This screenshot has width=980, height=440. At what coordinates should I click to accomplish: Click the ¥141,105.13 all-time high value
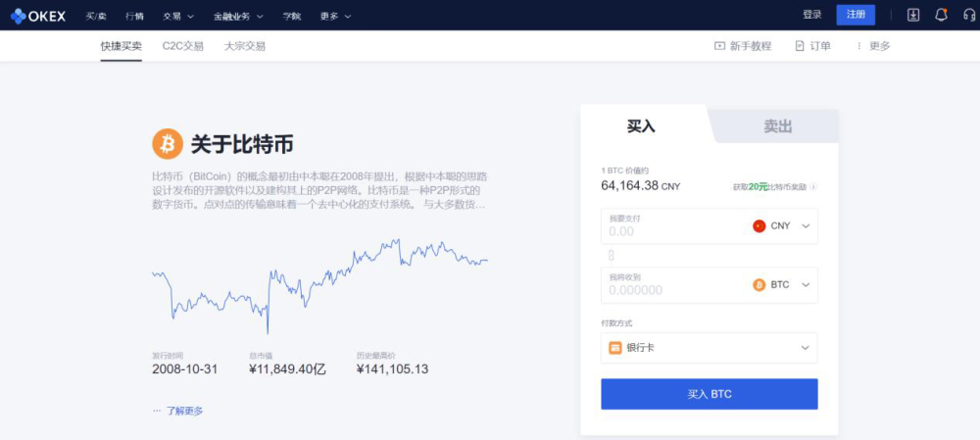393,369
